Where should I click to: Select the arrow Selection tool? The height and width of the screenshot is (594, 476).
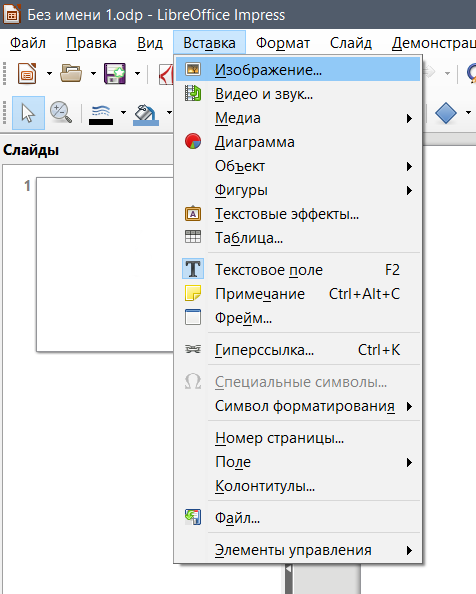28,113
